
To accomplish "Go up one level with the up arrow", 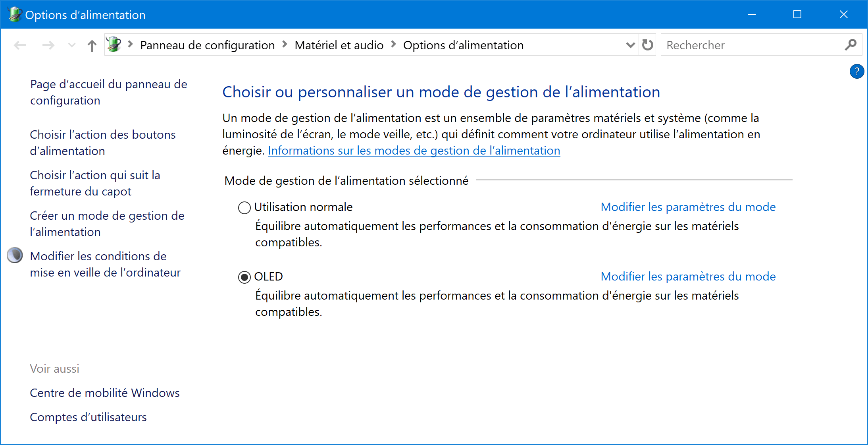I will click(92, 45).
